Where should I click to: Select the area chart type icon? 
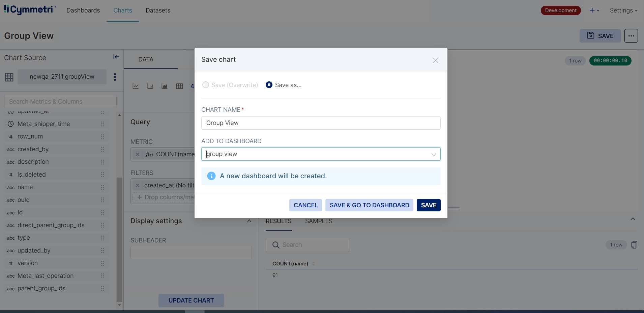point(165,86)
